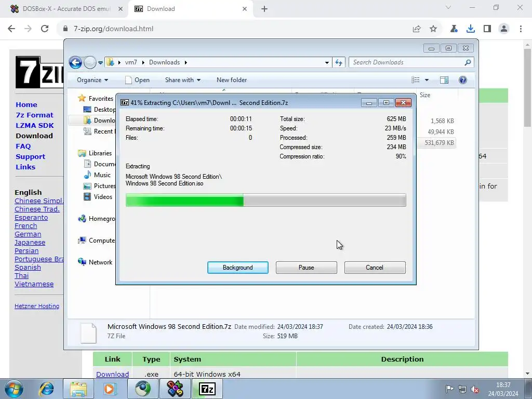Click the 7Z file thumbnail in details pane
Viewport: 532px width, 399px height.
coord(88,333)
